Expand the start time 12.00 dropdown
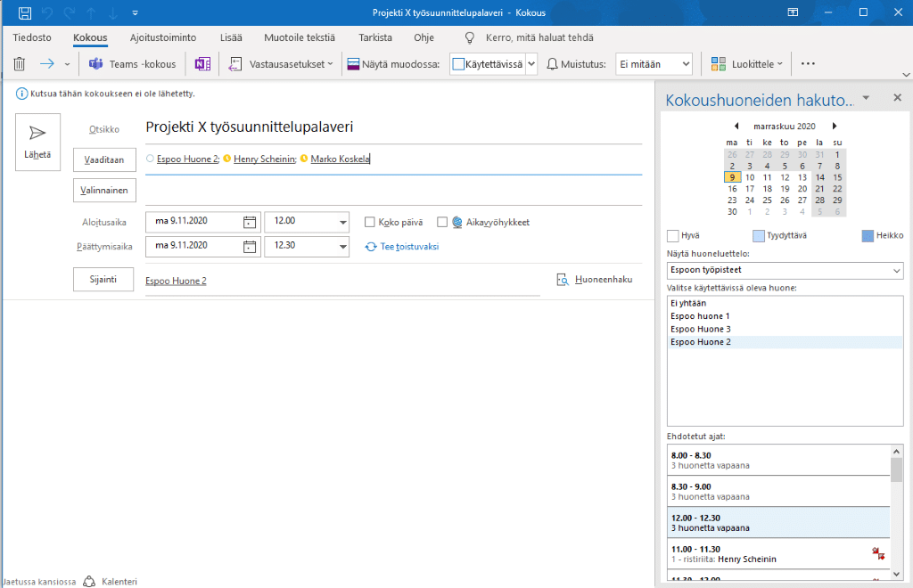 click(343, 222)
